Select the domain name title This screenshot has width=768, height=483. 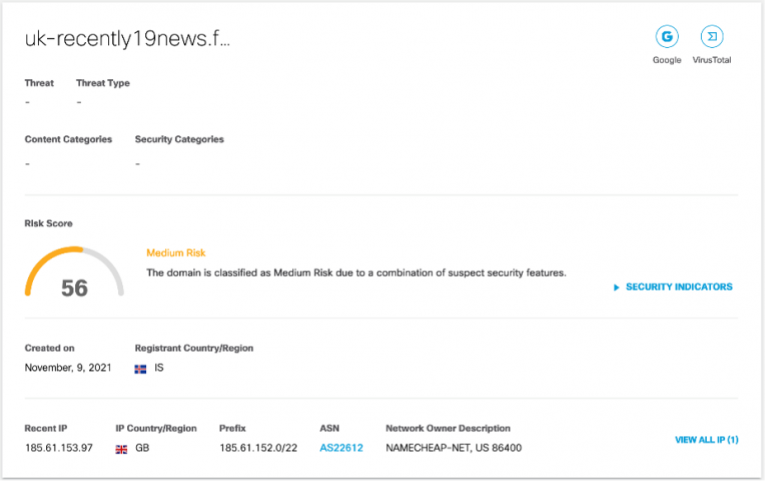(x=128, y=39)
